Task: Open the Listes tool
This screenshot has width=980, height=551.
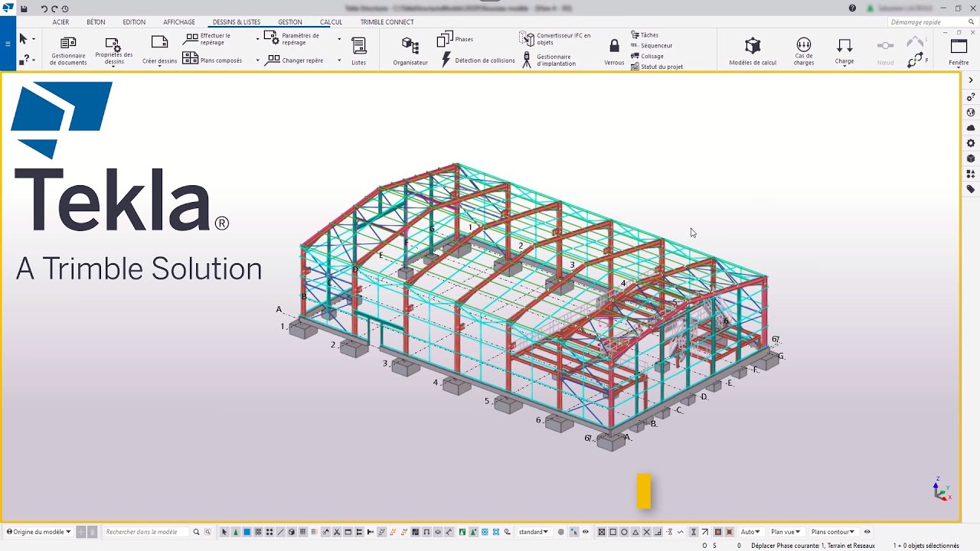Action: (x=358, y=51)
